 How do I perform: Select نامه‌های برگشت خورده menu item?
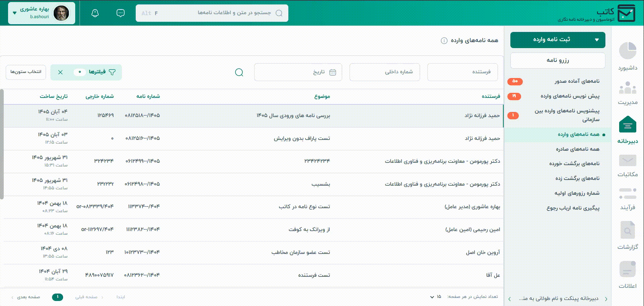point(574,164)
